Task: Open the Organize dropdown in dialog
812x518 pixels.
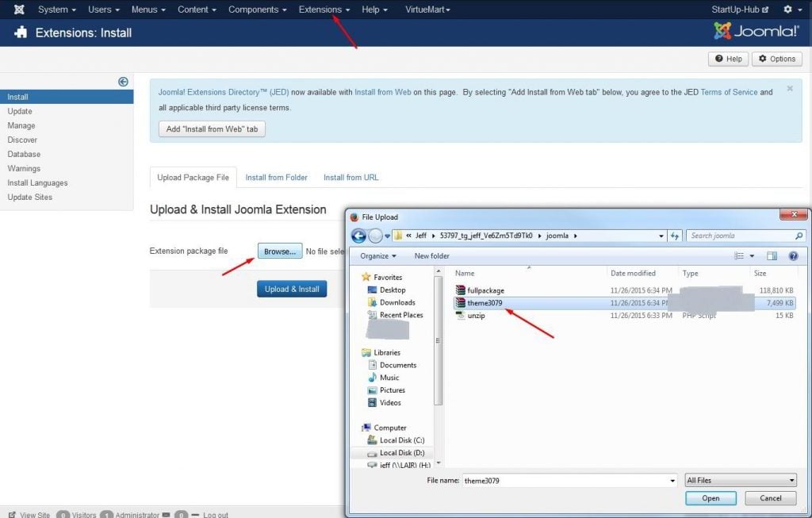Action: (x=377, y=256)
